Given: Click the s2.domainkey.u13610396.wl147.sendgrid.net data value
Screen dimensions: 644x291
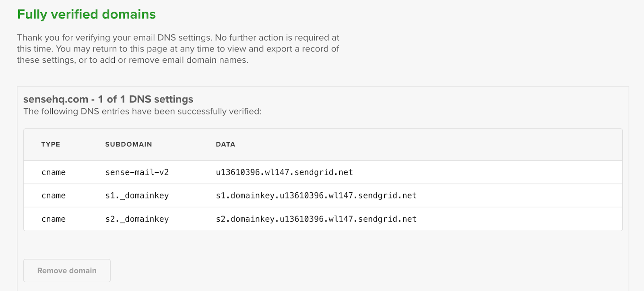Looking at the screenshot, I should [x=316, y=219].
